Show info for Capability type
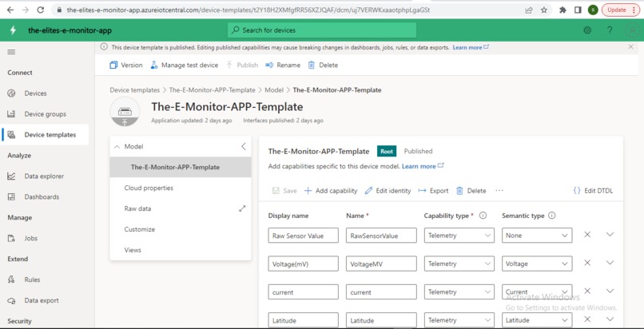Screen dimensions: 644x329 483,216
